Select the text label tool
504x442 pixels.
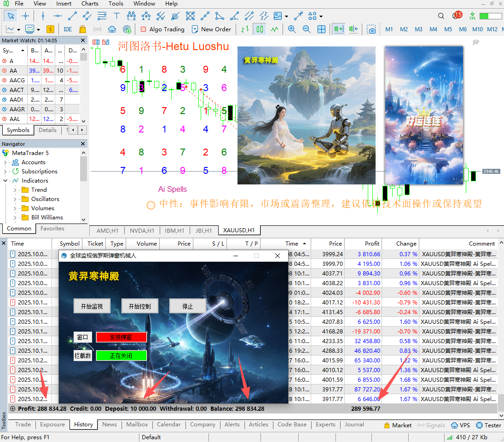116,16
